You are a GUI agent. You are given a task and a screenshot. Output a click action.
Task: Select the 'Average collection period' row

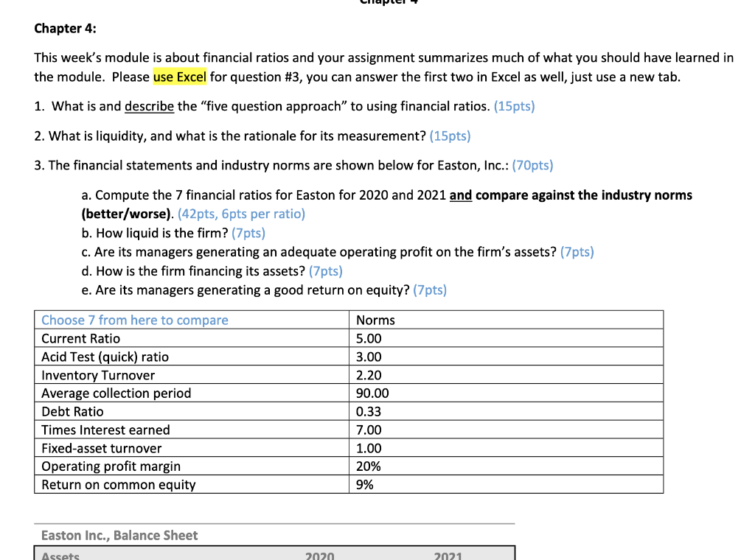tap(115, 393)
